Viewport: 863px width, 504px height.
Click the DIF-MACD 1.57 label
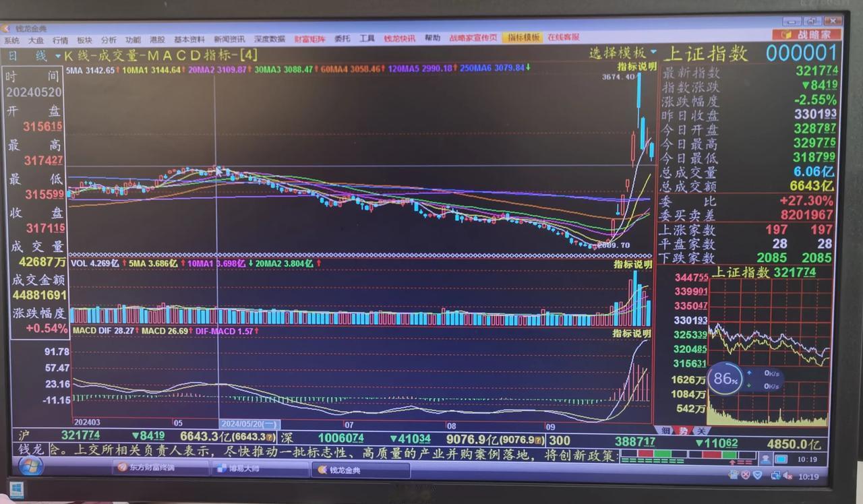[226, 331]
